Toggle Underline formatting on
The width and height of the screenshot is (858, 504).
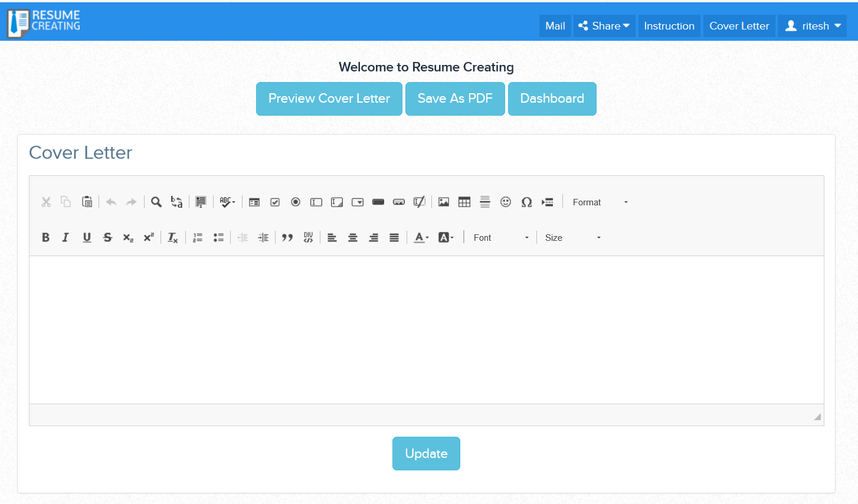87,237
